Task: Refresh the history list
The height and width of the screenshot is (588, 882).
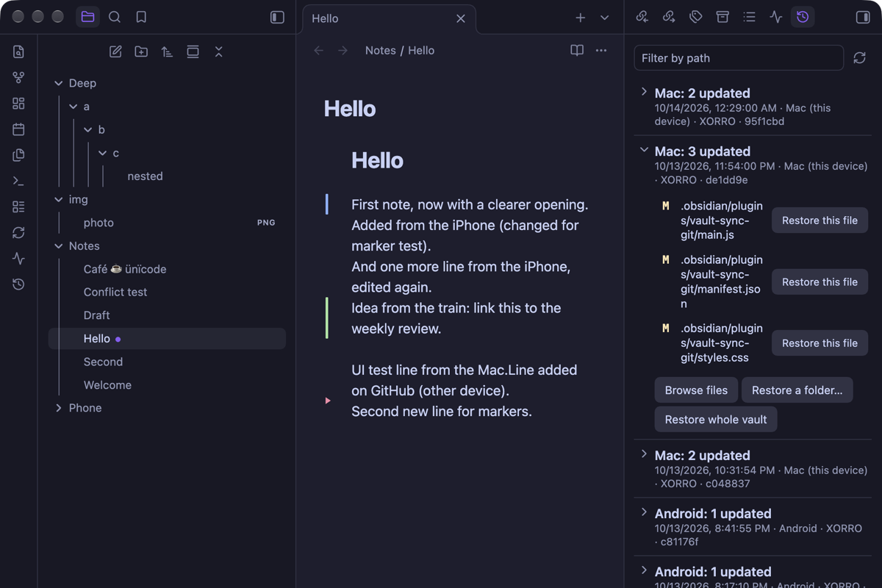Action: coord(859,58)
